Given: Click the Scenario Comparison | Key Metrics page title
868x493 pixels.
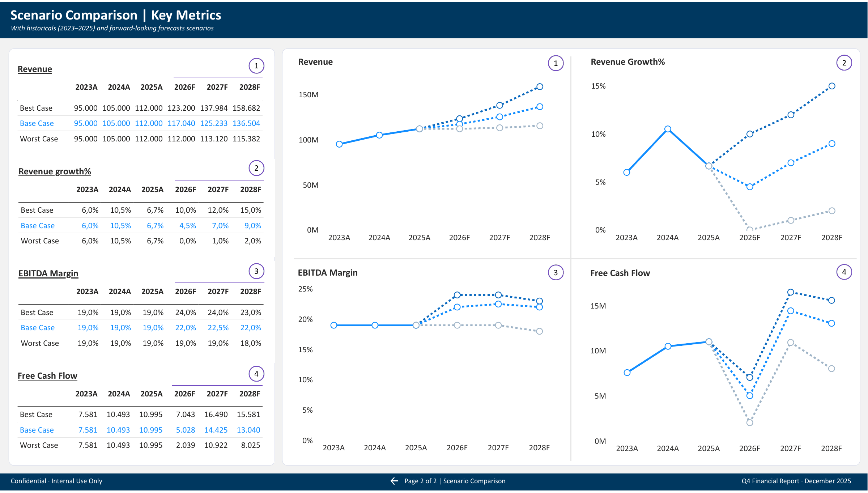Looking at the screenshot, I should pos(116,15).
